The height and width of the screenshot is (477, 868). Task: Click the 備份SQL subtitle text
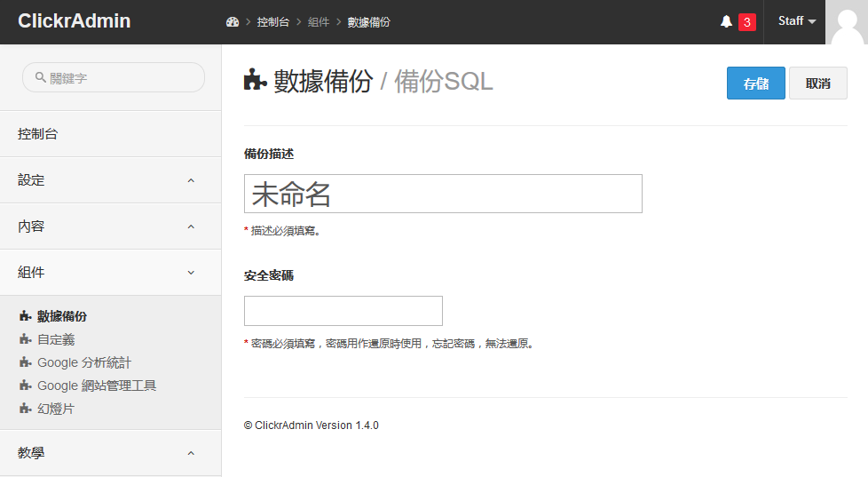coord(443,81)
